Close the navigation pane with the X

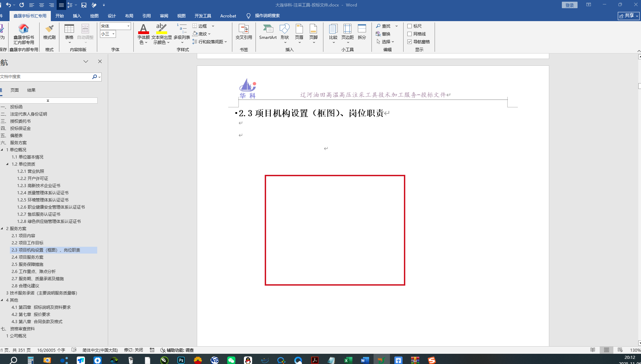pos(100,61)
